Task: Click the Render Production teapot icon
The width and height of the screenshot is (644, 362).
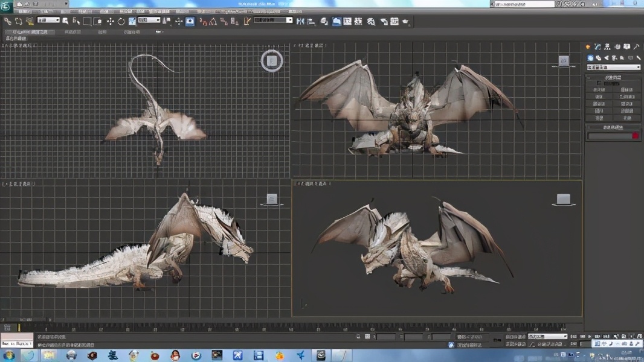Action: point(405,21)
